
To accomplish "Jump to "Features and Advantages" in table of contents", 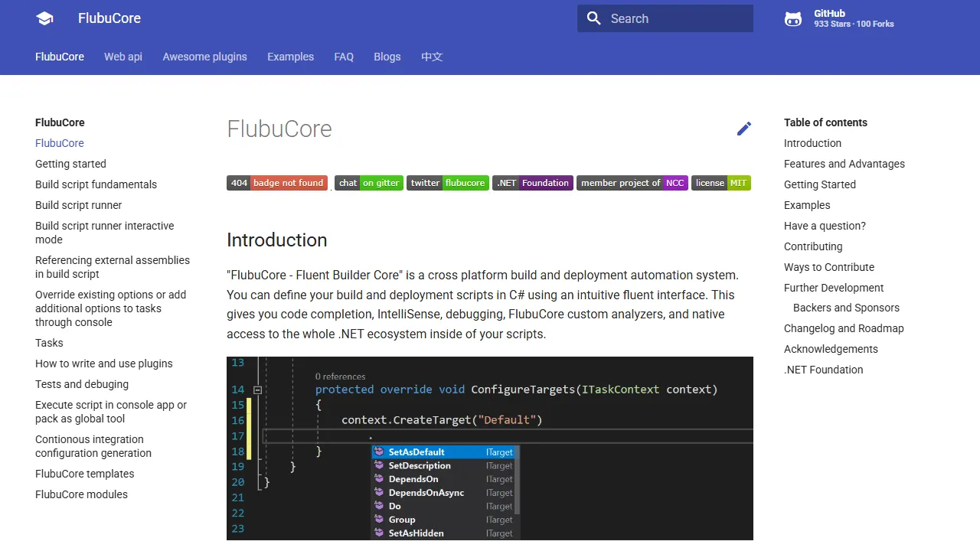I will [844, 164].
